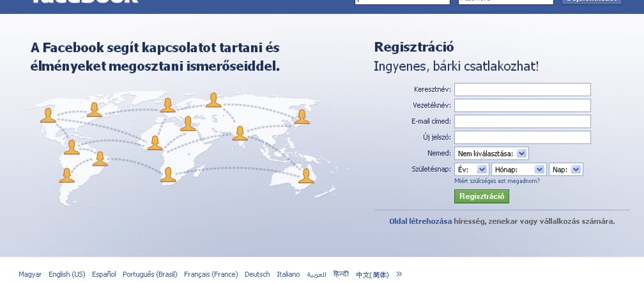Click the leftmost person icon on map
This screenshot has width=644, height=283.
click(48, 115)
